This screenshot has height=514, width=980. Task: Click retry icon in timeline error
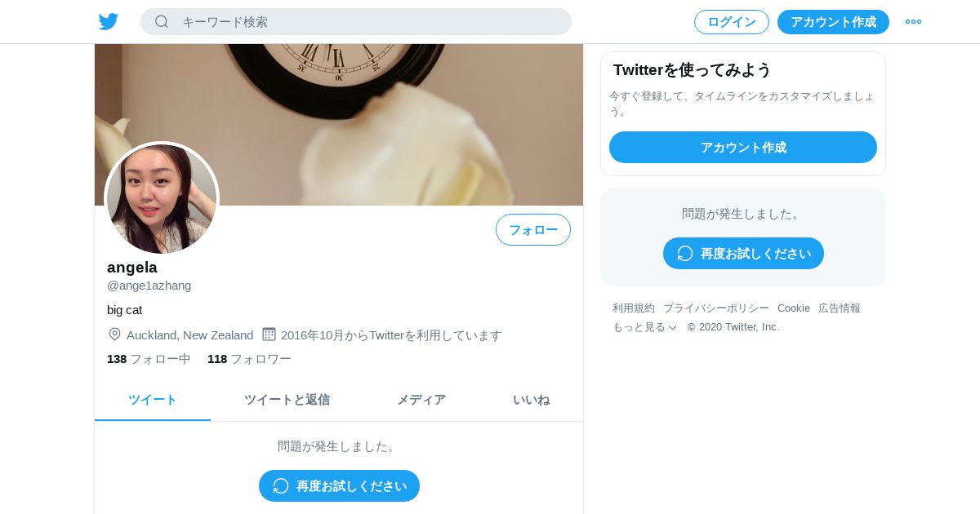coord(281,485)
